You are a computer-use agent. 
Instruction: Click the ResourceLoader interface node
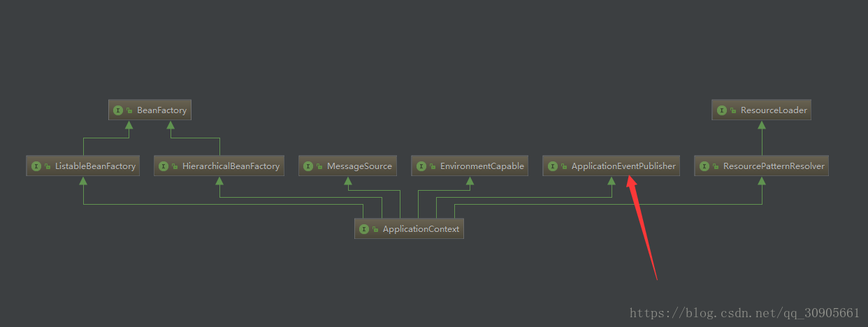762,110
